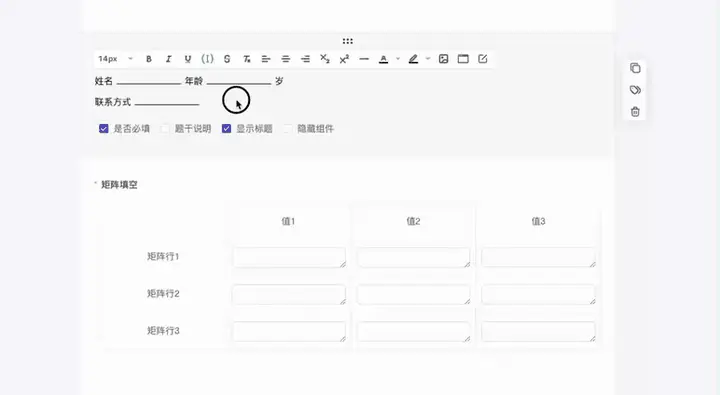The image size is (720, 395).
Task: Click the 值2 column header
Action: (413, 221)
